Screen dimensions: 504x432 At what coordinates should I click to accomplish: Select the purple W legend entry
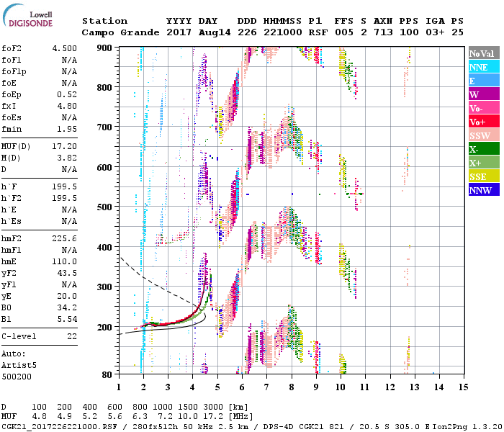click(x=483, y=94)
